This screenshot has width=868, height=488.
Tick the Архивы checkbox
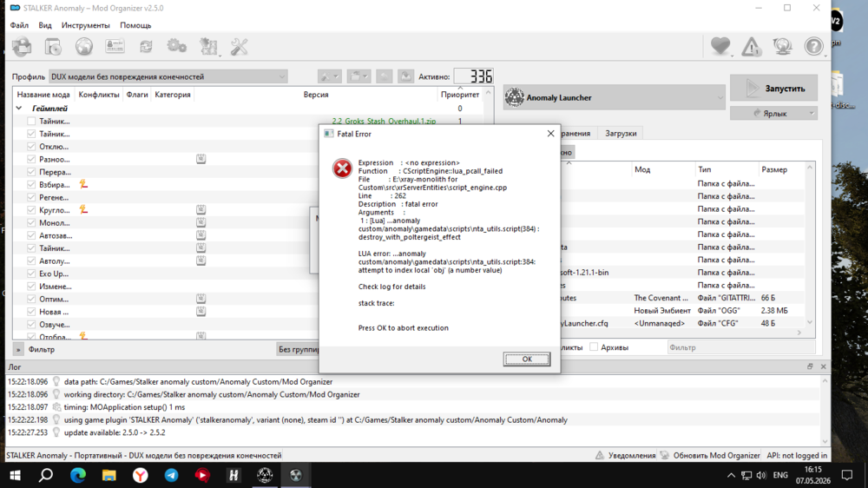(594, 347)
